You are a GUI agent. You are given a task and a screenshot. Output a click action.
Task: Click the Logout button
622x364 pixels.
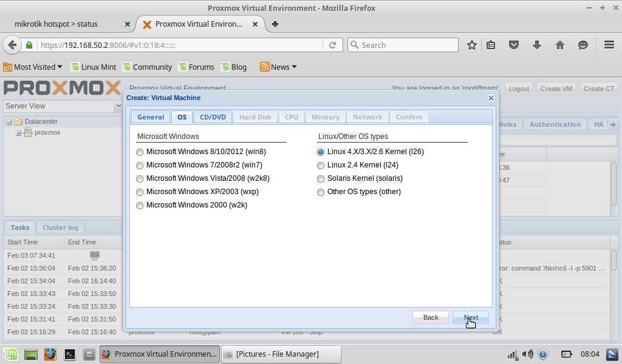[519, 89]
